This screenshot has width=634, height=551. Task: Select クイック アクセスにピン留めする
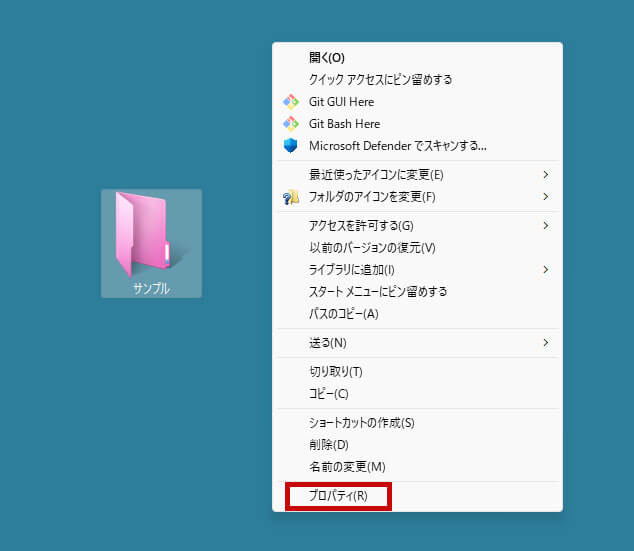coord(417,80)
